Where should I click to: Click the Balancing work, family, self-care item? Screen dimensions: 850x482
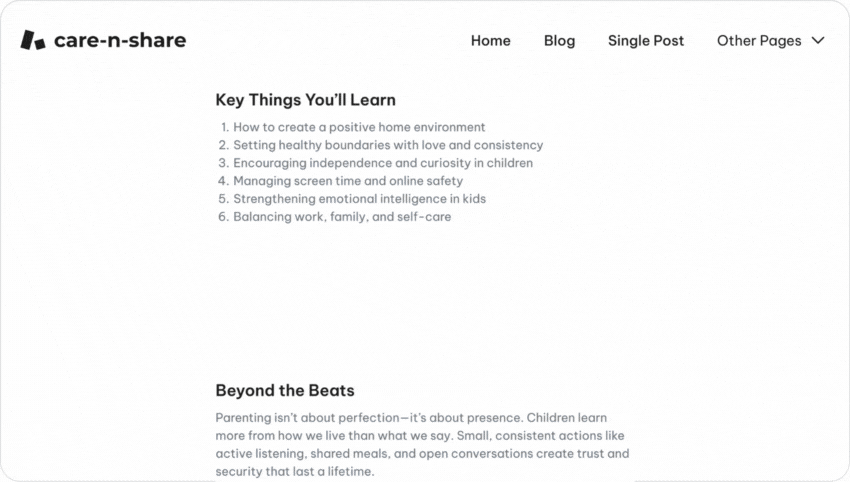click(x=342, y=217)
